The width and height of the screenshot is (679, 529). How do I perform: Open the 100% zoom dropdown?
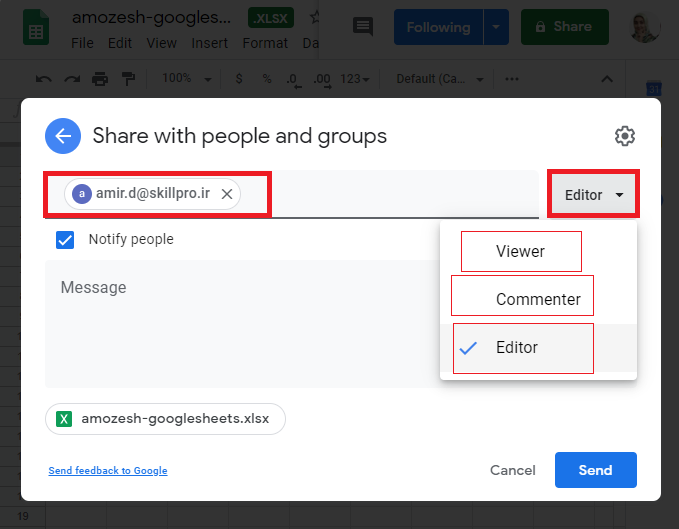point(186,79)
